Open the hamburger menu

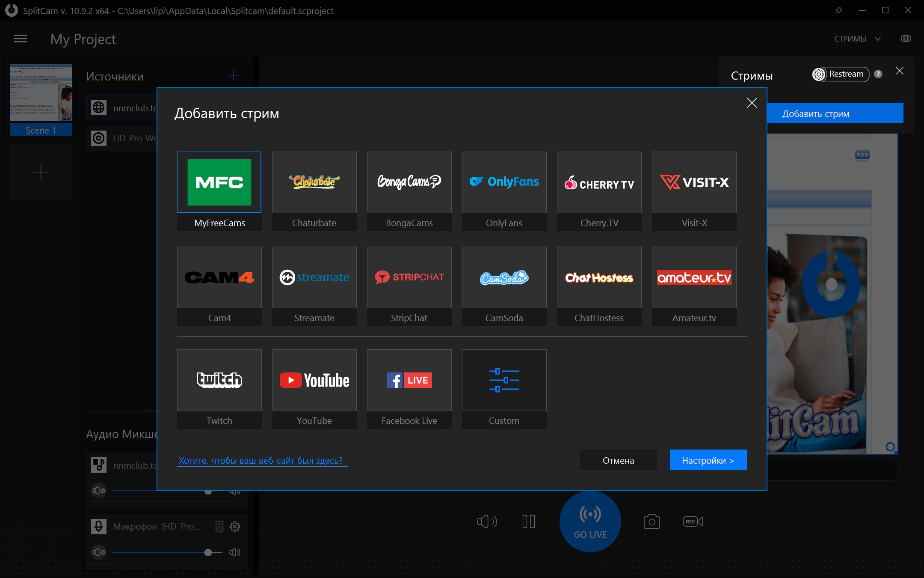21,39
